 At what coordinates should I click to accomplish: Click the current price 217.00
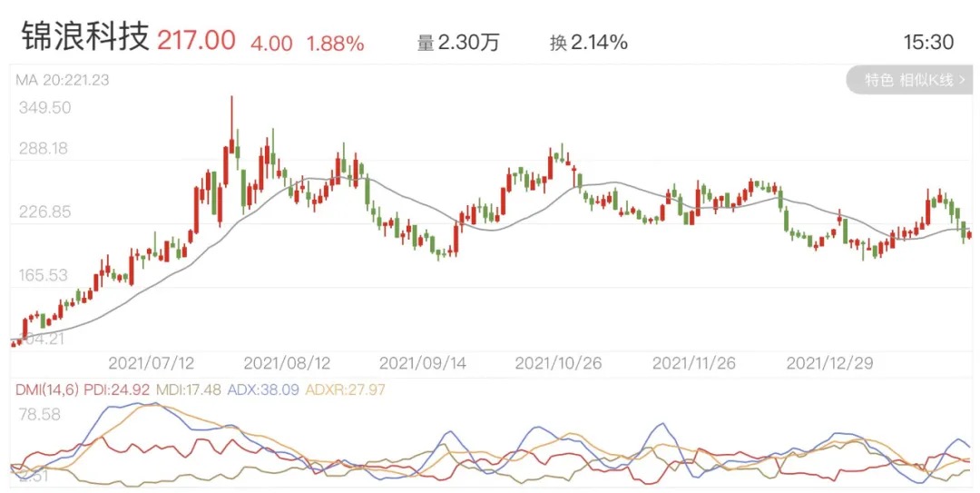click(196, 41)
